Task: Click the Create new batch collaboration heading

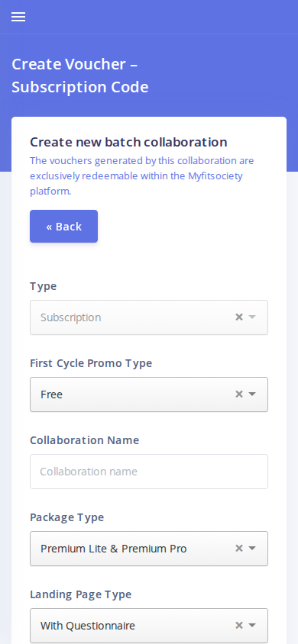Action: pyautogui.click(x=128, y=142)
